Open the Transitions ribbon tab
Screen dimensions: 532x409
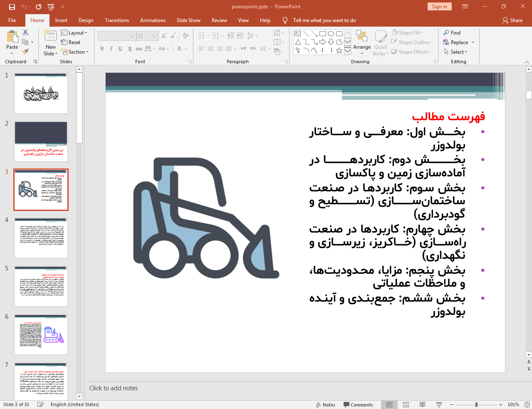pos(116,20)
